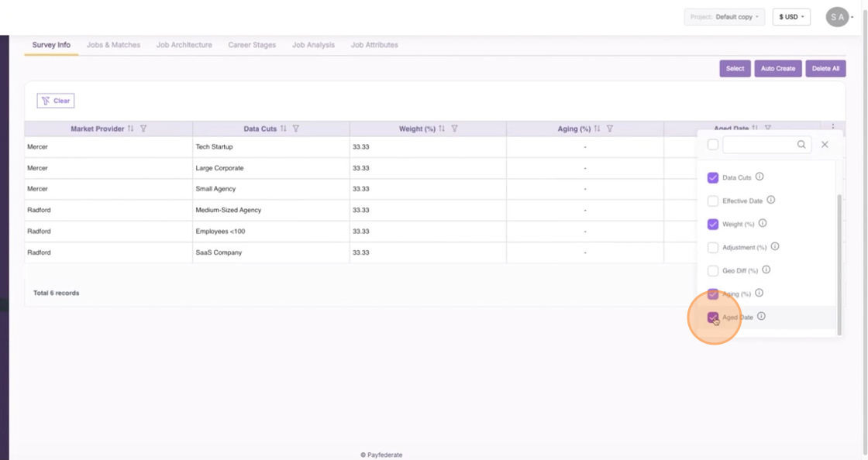The height and width of the screenshot is (460, 868).
Task: Sort the Data Cuts column
Action: coord(284,129)
